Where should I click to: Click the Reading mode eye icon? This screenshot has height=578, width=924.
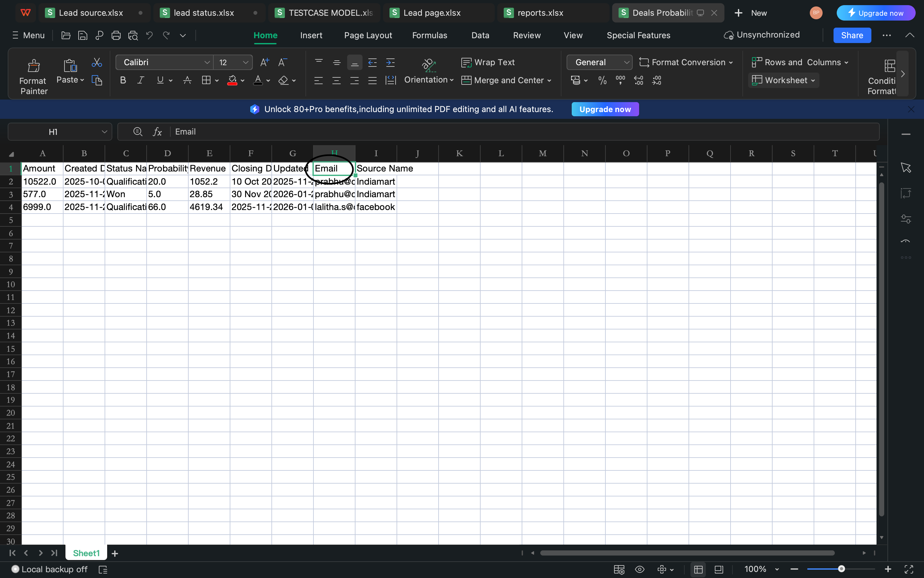coord(639,569)
